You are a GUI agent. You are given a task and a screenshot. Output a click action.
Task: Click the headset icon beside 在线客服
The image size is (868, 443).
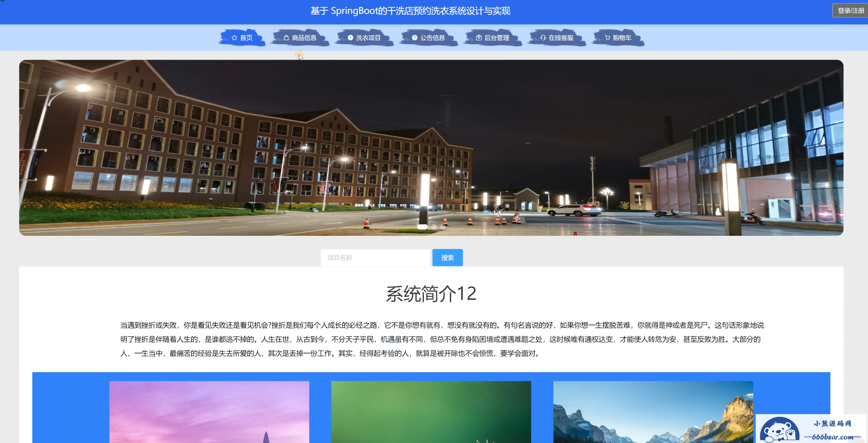543,38
